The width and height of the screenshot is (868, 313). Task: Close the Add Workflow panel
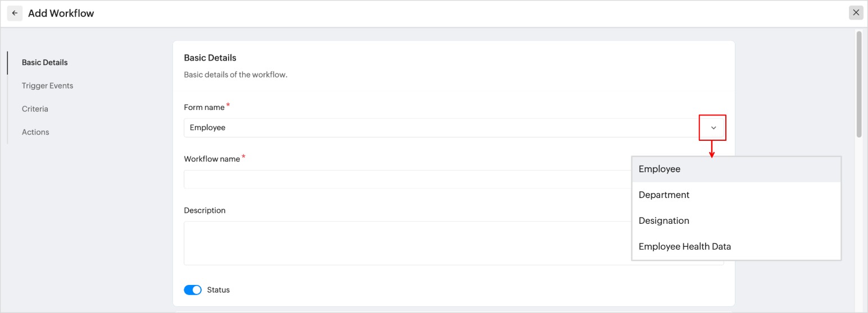pyautogui.click(x=856, y=13)
